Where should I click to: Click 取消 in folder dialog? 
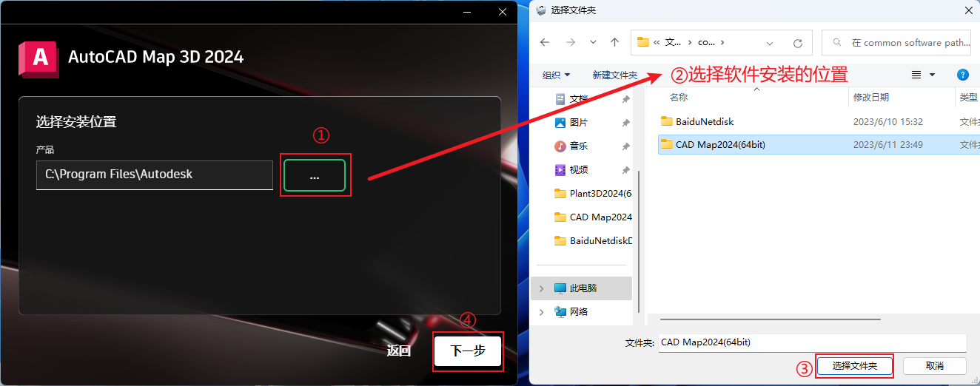(935, 366)
